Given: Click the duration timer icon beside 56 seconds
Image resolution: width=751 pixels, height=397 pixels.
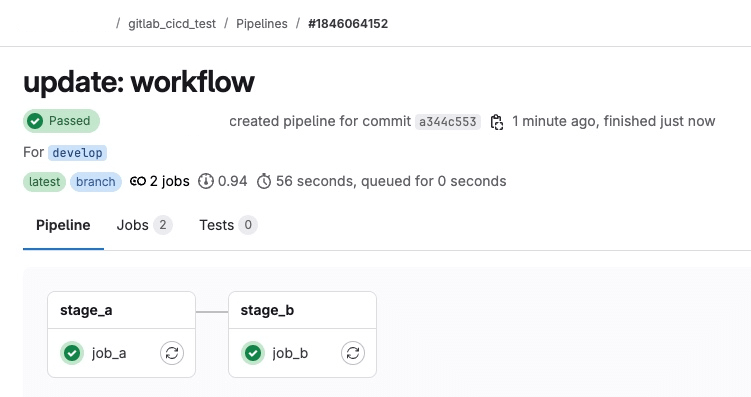Looking at the screenshot, I should pos(264,181).
